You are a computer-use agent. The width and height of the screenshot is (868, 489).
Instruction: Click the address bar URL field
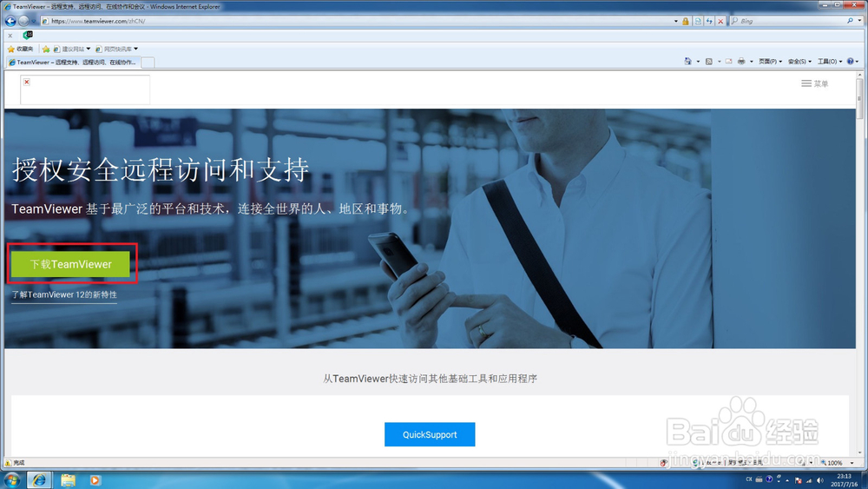[357, 21]
